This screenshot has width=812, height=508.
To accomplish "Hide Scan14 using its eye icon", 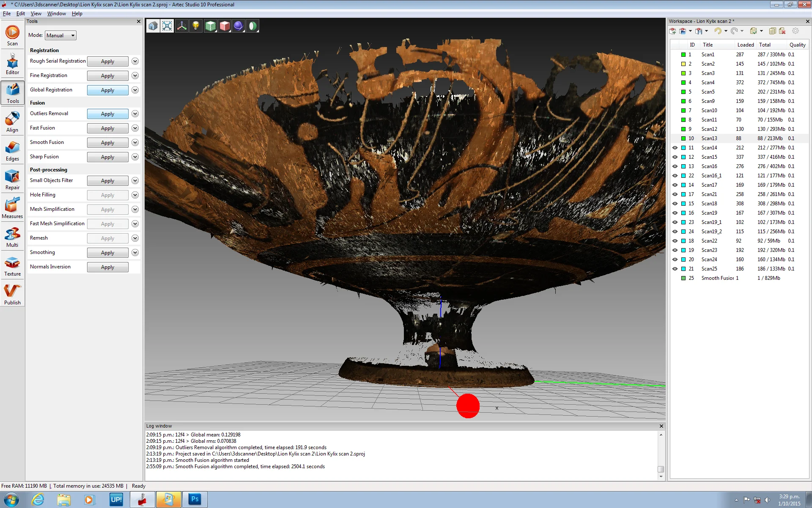I will click(675, 148).
